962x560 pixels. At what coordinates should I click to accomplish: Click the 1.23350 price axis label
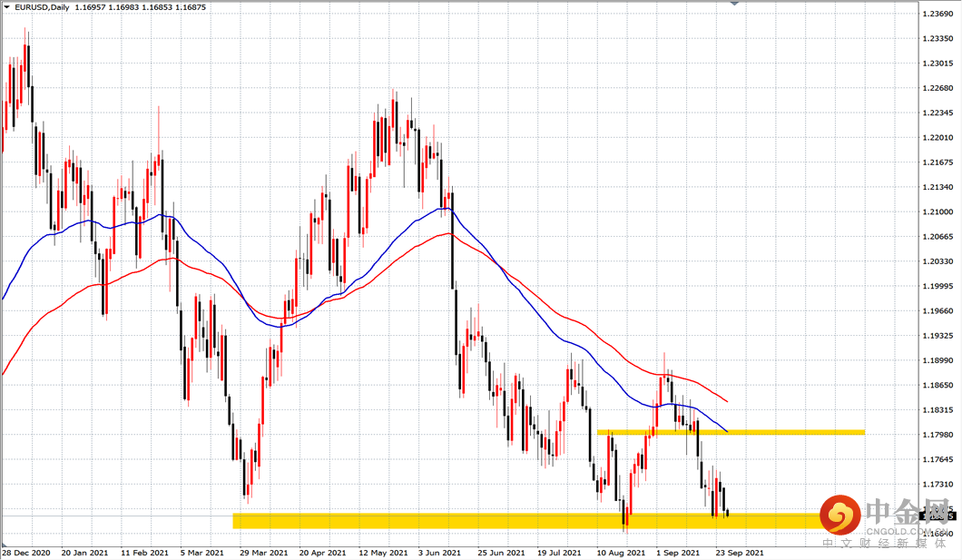tap(937, 38)
